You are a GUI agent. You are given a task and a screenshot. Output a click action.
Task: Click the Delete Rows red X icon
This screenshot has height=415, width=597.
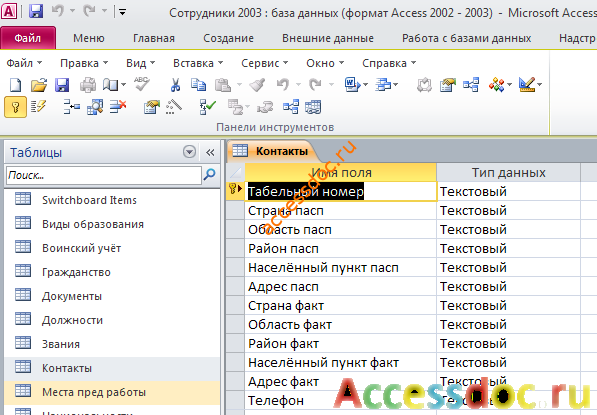118,107
